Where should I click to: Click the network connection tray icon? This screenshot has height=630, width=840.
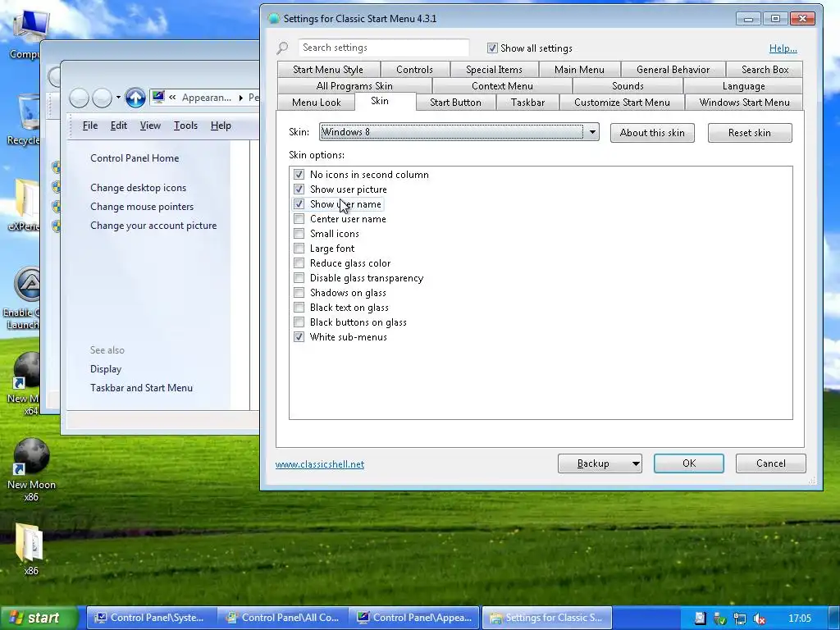739,619
